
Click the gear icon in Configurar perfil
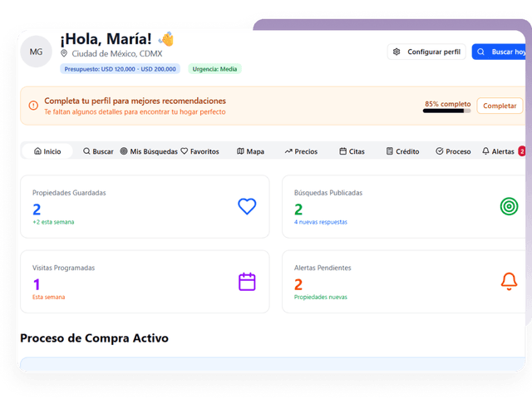(x=397, y=52)
